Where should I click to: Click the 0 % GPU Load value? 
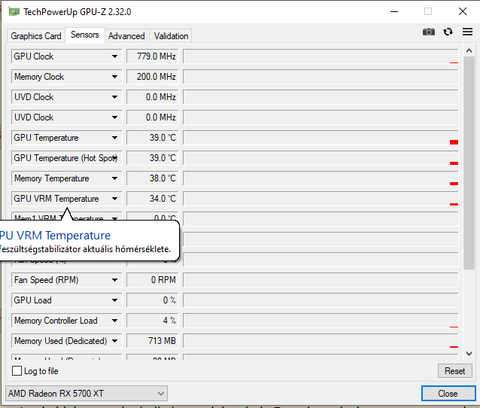152,300
